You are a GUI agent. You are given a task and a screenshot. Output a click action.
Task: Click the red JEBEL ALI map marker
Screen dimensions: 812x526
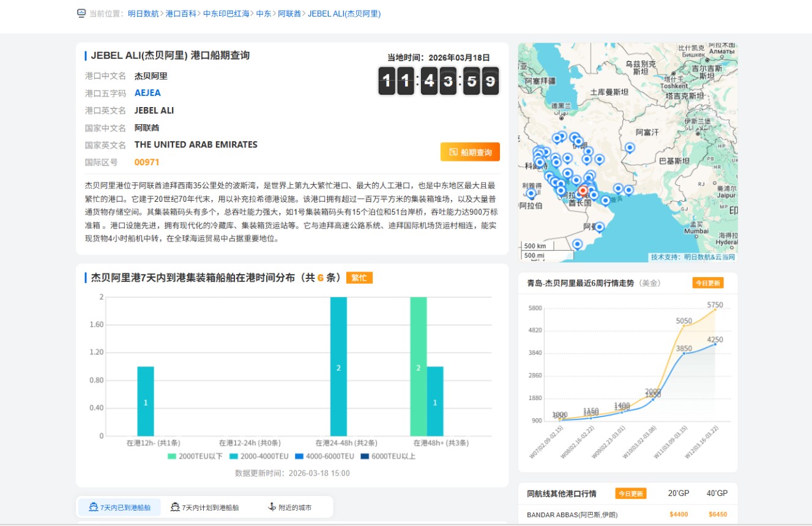[583, 191]
